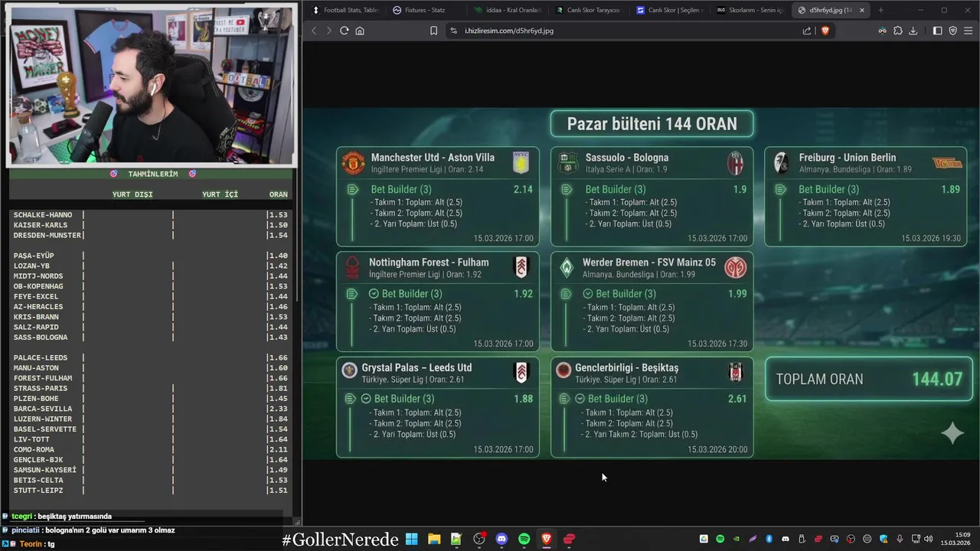980x551 pixels.
Task: Share this page link
Action: (x=807, y=31)
